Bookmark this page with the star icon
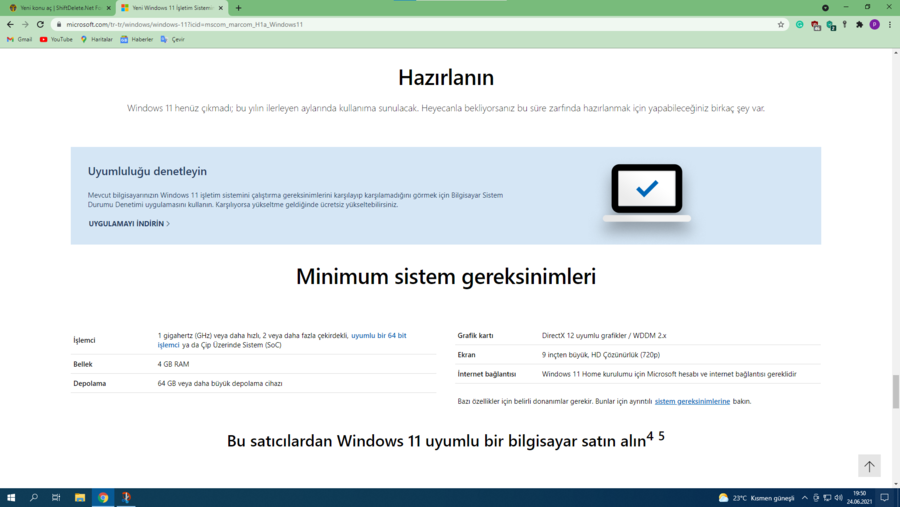The width and height of the screenshot is (900, 507). 781,25
